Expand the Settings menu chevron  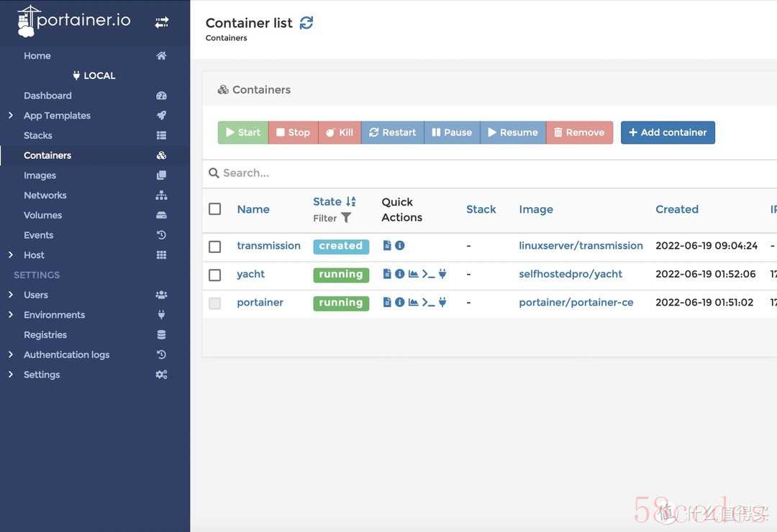(x=10, y=375)
